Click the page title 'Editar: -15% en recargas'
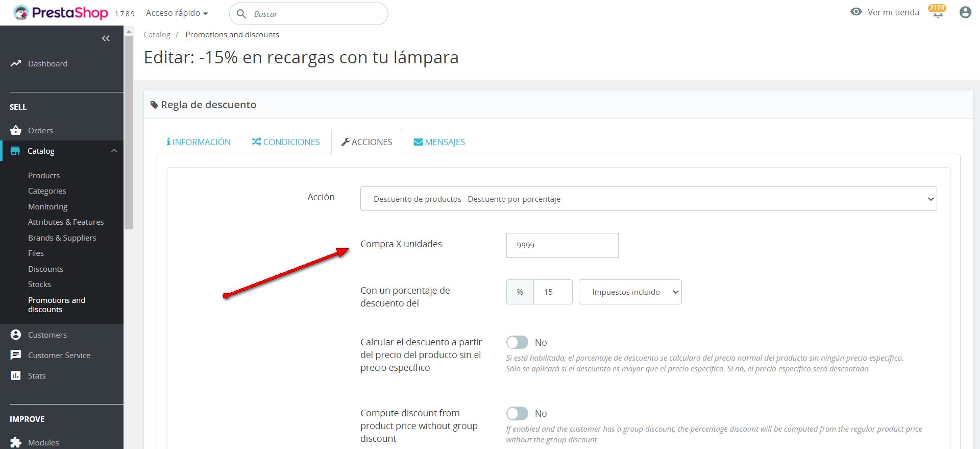 click(301, 57)
